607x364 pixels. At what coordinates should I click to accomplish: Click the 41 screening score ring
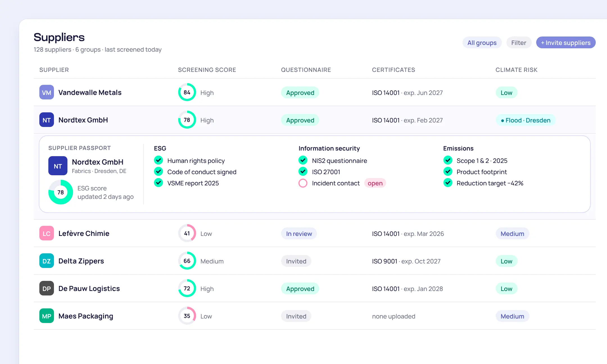click(187, 233)
